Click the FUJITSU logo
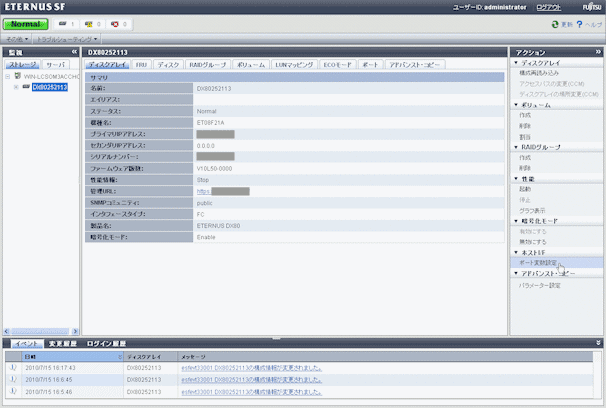The height and width of the screenshot is (408, 606). (592, 7)
